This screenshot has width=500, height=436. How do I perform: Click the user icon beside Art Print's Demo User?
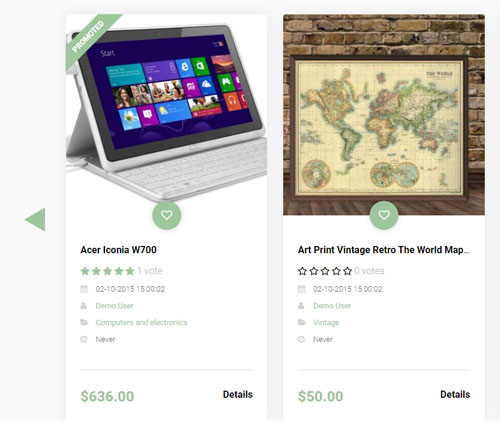301,305
